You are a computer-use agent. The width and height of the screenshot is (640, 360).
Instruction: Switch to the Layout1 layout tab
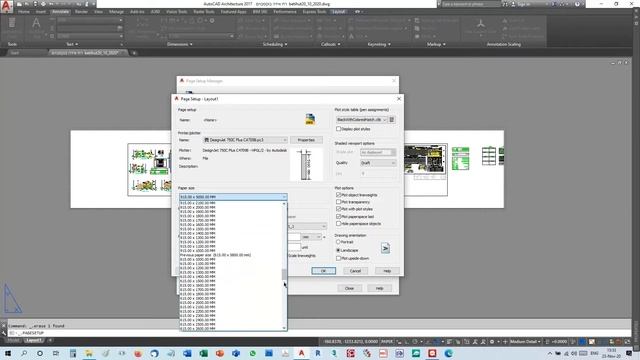[33, 340]
